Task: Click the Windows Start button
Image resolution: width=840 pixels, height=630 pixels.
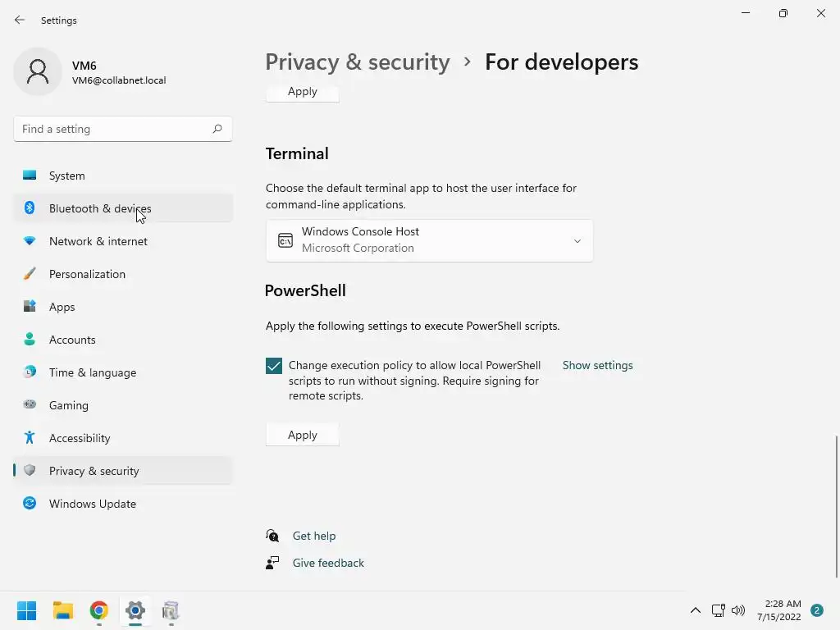Action: tap(27, 610)
